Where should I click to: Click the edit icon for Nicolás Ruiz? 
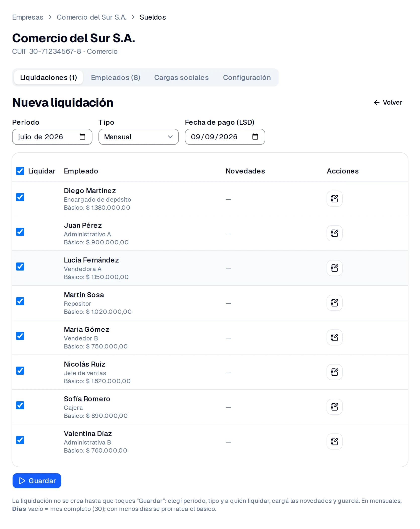334,372
